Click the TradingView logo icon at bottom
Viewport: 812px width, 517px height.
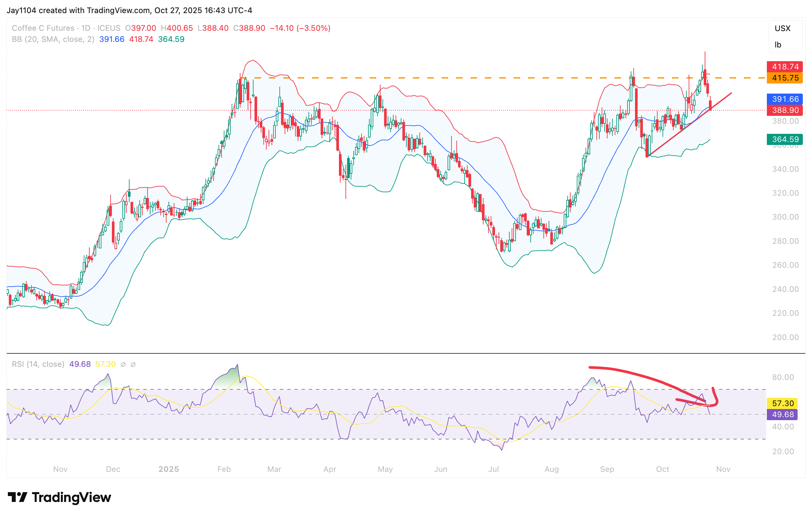tap(17, 497)
